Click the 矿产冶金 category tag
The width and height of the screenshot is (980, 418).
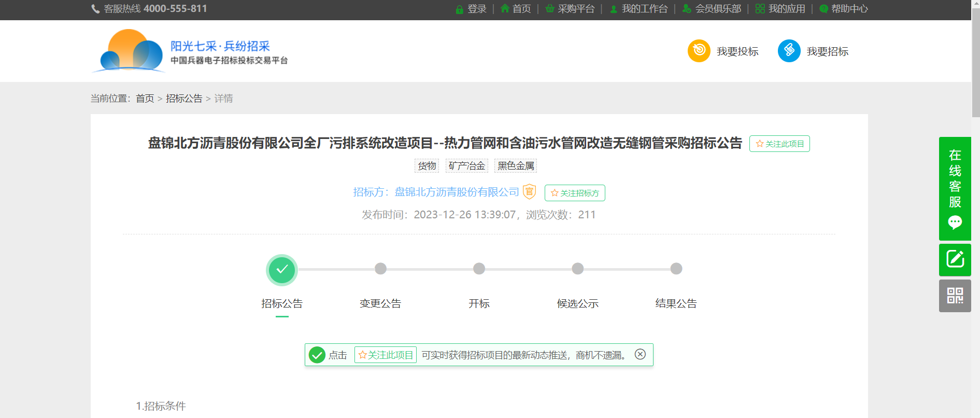point(467,166)
